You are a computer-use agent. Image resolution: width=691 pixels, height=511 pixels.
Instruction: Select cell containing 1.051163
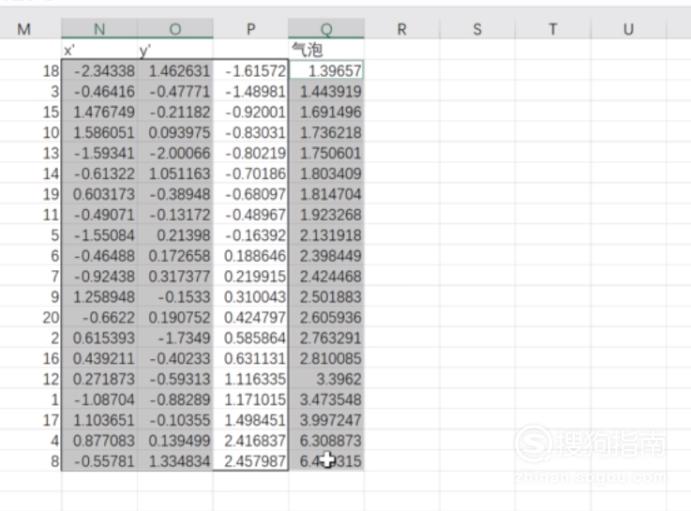click(175, 173)
